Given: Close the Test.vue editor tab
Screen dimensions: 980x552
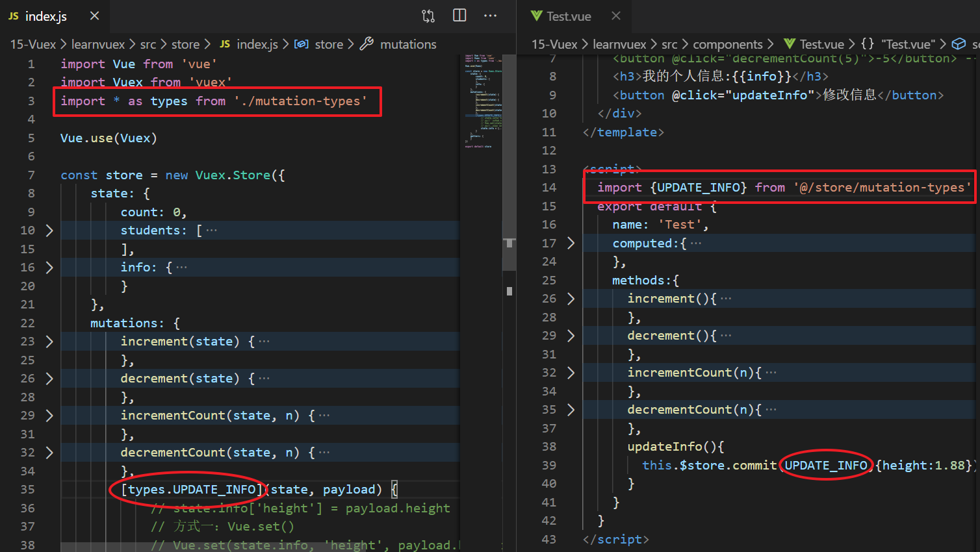Looking at the screenshot, I should [616, 16].
